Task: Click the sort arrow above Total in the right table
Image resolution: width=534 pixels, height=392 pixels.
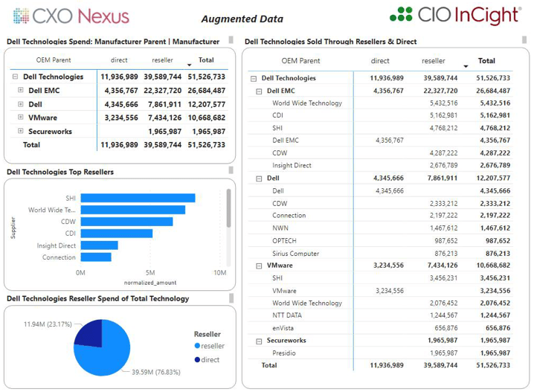Action: pyautogui.click(x=466, y=66)
